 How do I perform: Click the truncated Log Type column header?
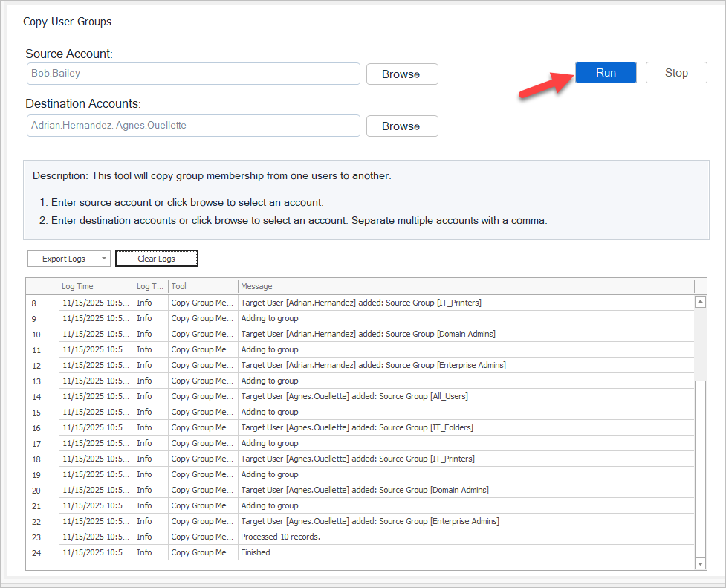(x=151, y=286)
